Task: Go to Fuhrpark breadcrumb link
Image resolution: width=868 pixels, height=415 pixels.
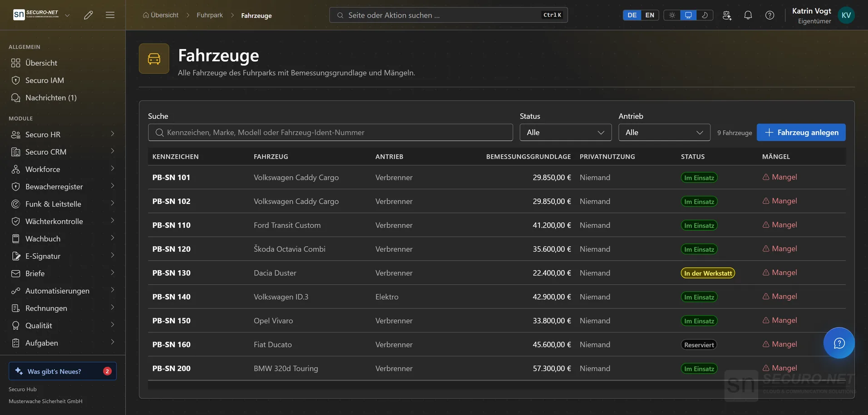Action: click(x=210, y=15)
